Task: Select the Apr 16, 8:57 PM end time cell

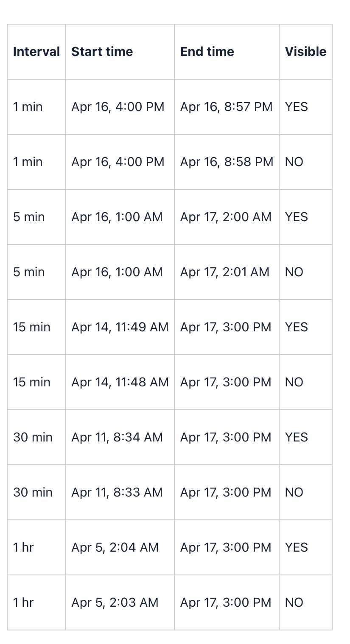Action: tap(226, 107)
